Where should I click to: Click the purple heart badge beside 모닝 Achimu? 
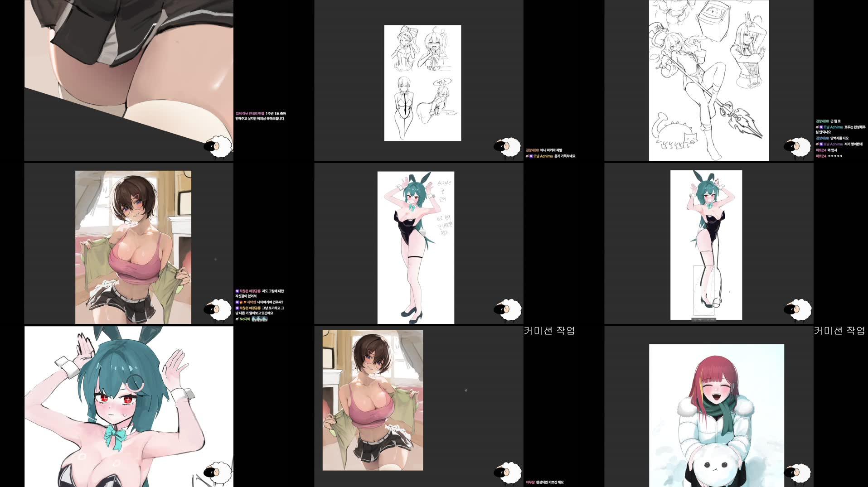click(x=821, y=127)
